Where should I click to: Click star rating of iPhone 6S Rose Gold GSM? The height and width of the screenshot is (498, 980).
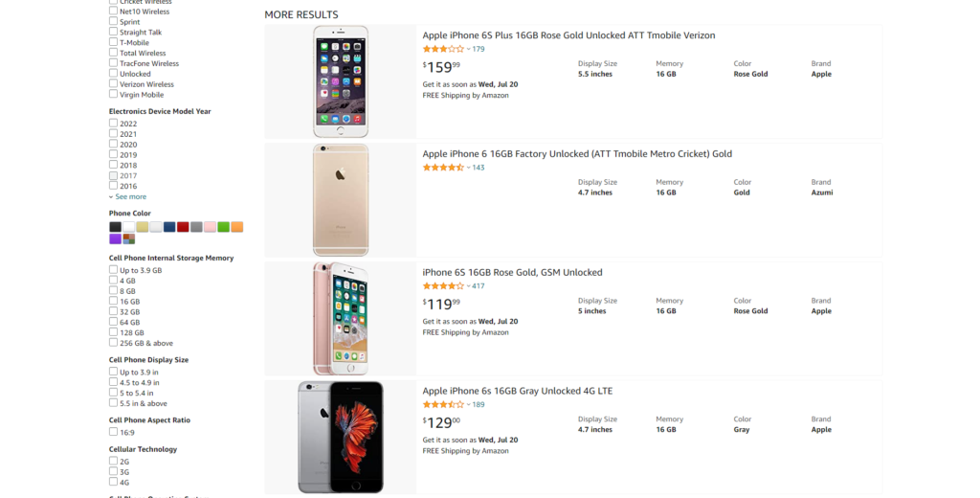[443, 286]
